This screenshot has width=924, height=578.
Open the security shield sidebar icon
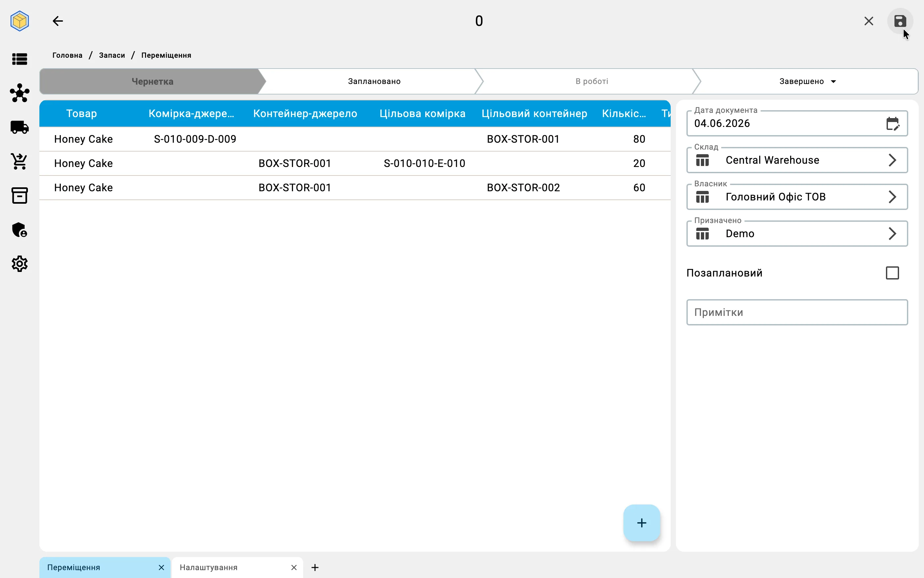click(x=19, y=230)
